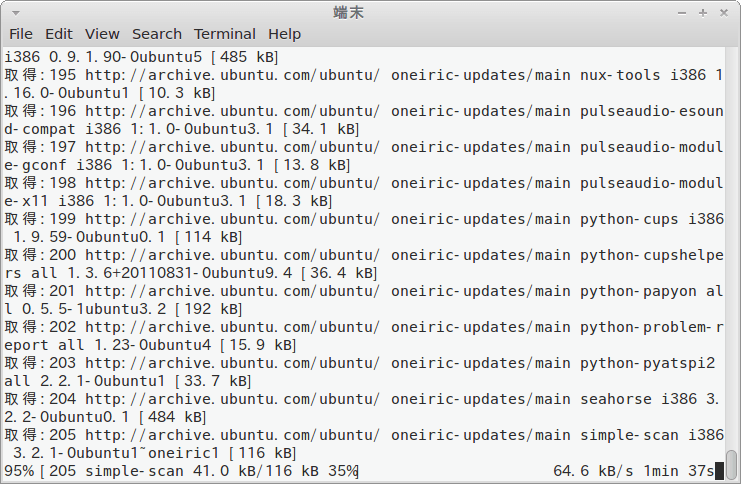The width and height of the screenshot is (741, 484).
Task: Click '41.0 kB/116 kB 35%' progress text
Action: pyautogui.click(x=276, y=471)
